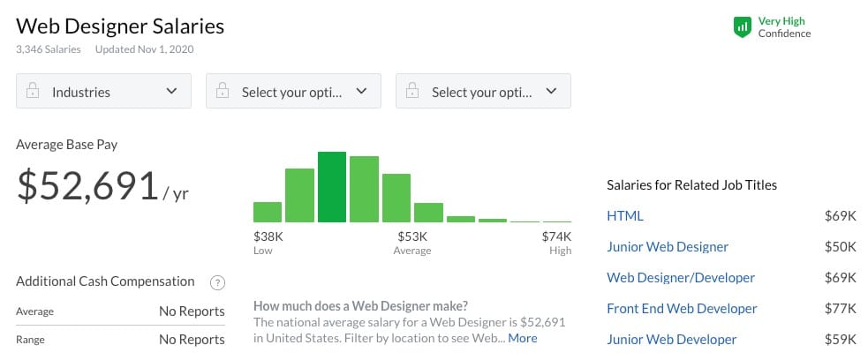Go to Web Designer/Developer salaries
The image size is (868, 360).
point(681,277)
